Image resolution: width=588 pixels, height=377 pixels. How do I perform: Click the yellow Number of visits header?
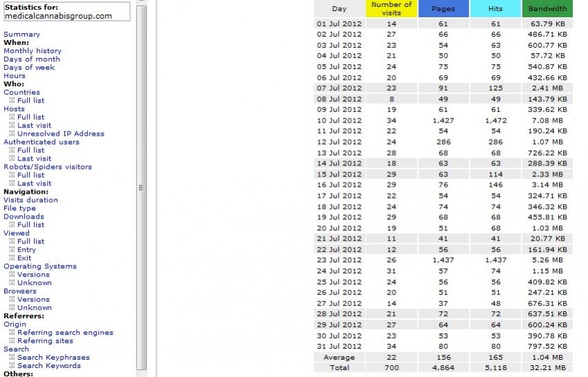391,8
